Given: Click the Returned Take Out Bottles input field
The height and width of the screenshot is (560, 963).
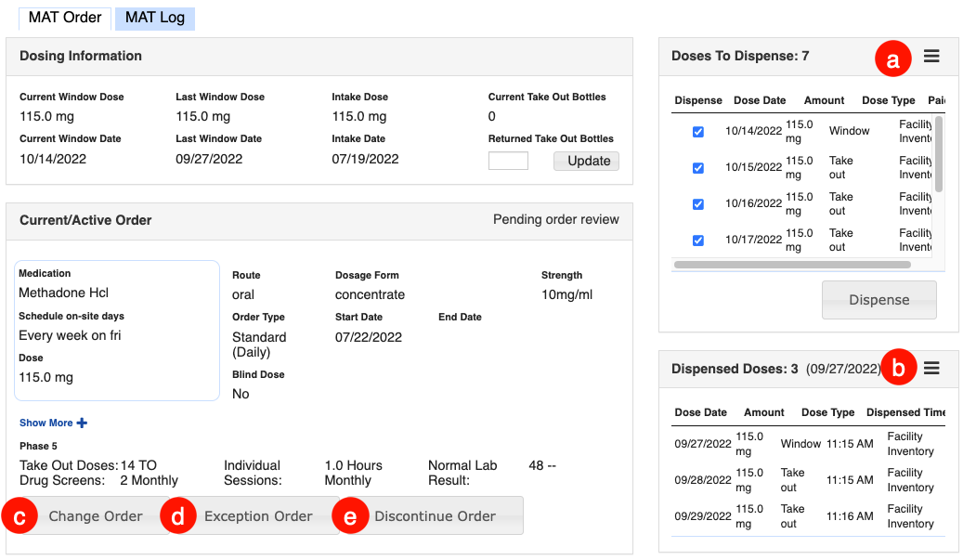Looking at the screenshot, I should pos(508,162).
